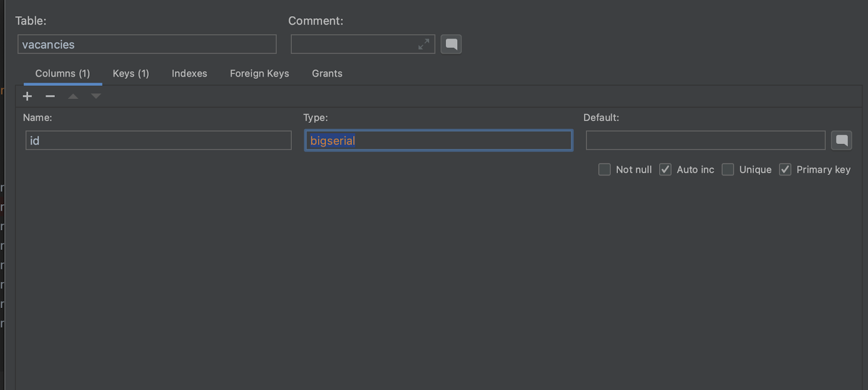This screenshot has width=868, height=390.
Task: Uncheck the Auto inc checkbox
Action: pyautogui.click(x=665, y=169)
